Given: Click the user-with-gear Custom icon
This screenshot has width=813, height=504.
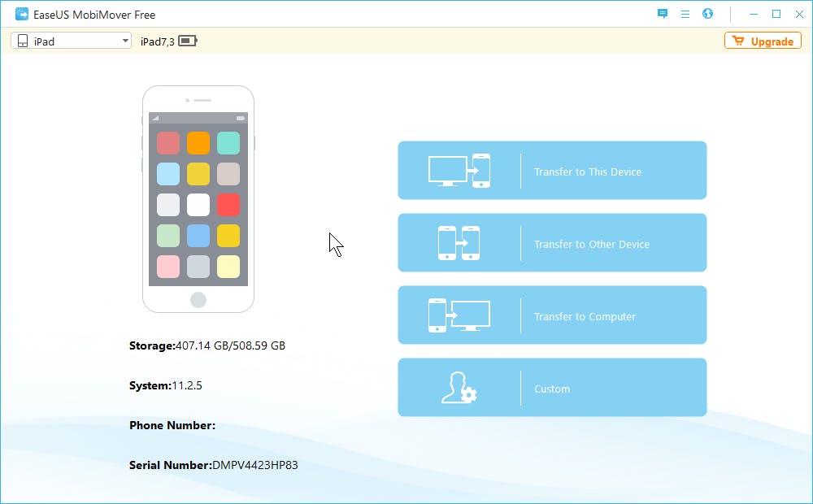Looking at the screenshot, I should coord(459,388).
